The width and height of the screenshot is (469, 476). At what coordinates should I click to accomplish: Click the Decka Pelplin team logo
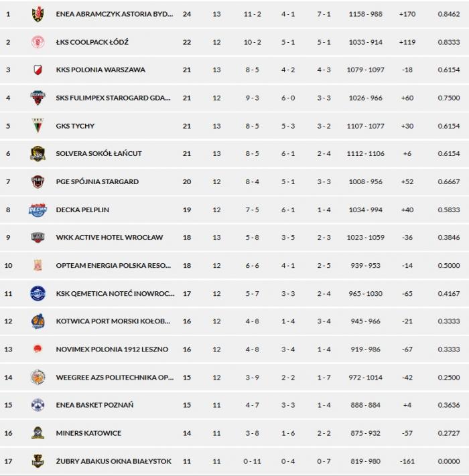pos(38,210)
